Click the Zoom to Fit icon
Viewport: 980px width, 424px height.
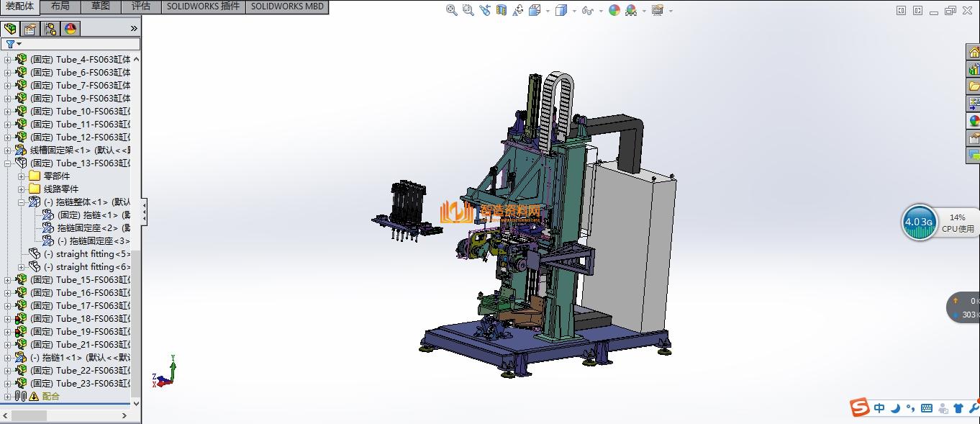(x=451, y=10)
